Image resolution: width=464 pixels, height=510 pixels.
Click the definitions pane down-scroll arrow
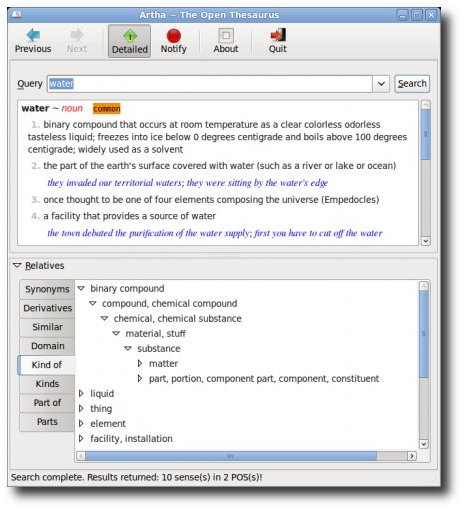(425, 241)
